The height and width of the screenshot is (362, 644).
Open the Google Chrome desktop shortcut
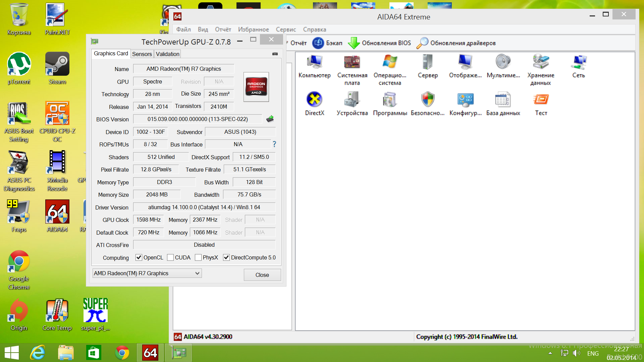pos(19,270)
